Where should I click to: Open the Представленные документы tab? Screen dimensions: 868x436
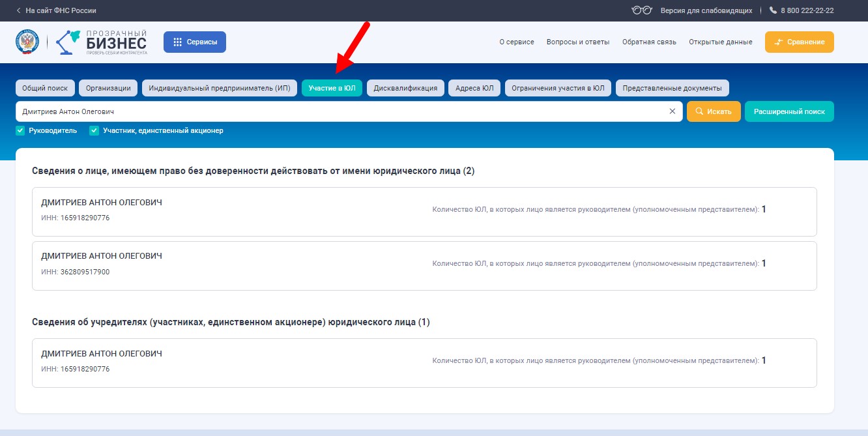tap(672, 87)
